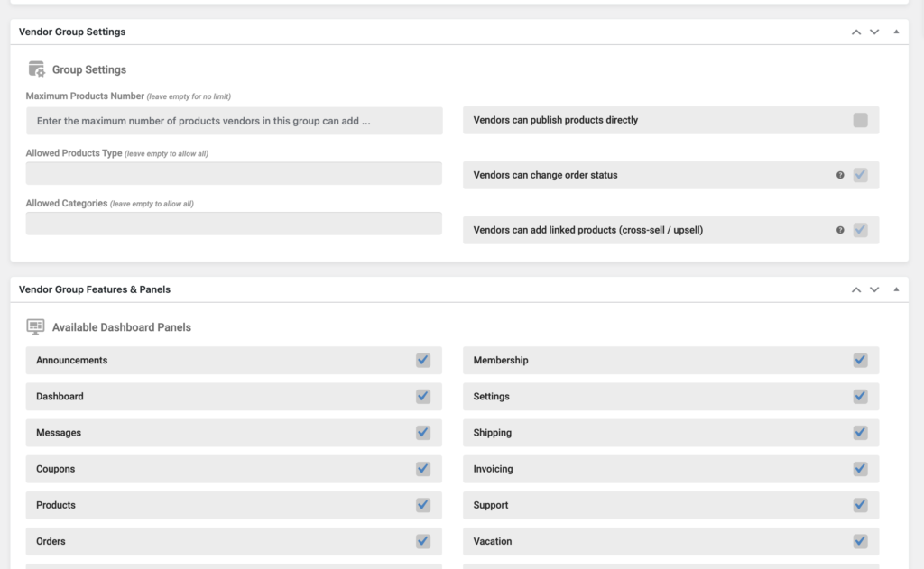924x569 pixels.
Task: Click the Invoicing row label
Action: coord(494,469)
